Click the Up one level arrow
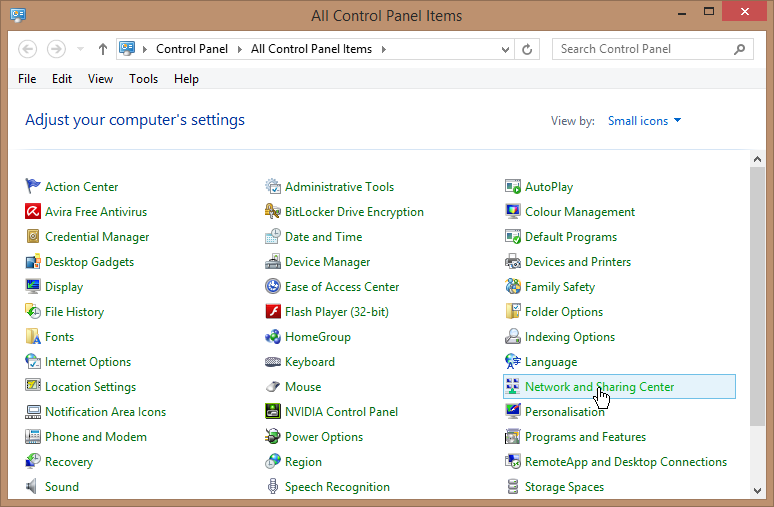 pyautogui.click(x=103, y=49)
